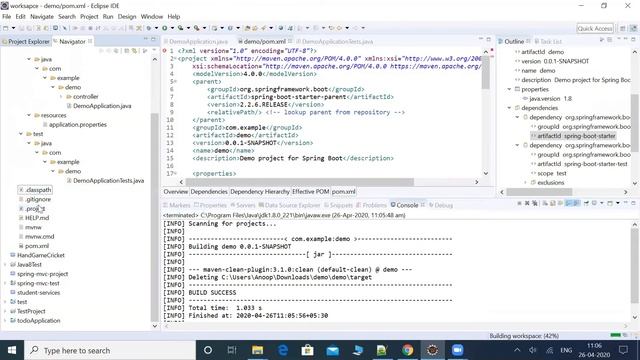Open the Window menu

click(x=151, y=17)
